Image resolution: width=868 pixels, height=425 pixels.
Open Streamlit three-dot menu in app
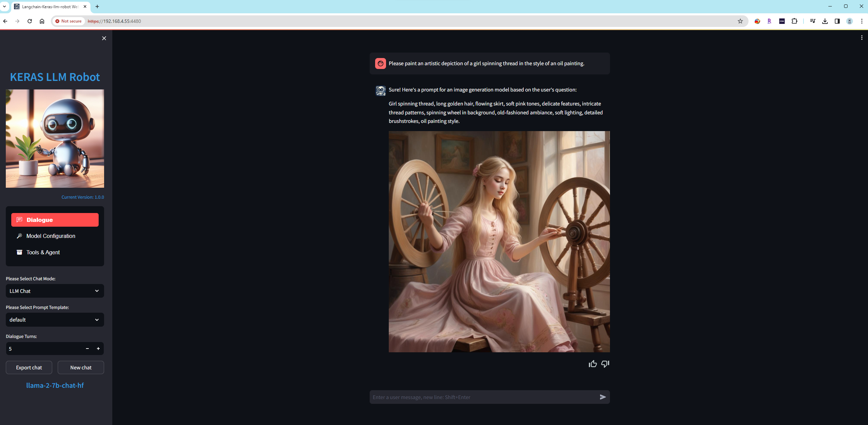[x=862, y=38]
